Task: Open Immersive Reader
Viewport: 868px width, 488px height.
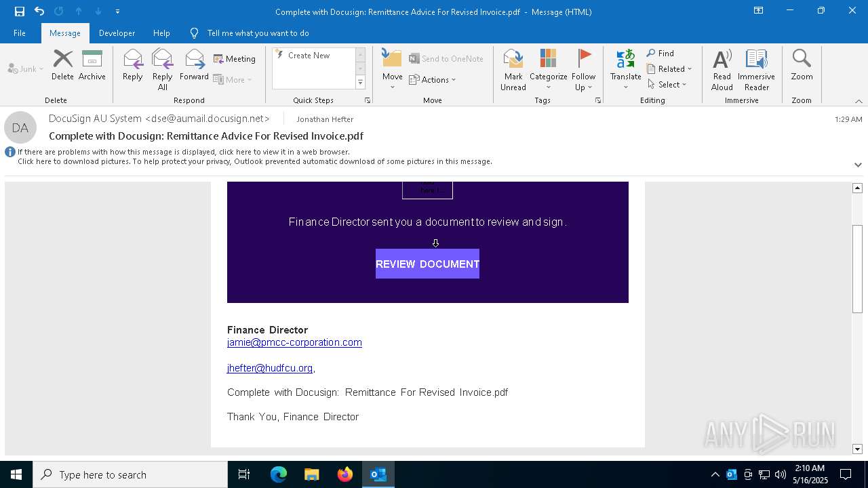Action: pos(756,69)
